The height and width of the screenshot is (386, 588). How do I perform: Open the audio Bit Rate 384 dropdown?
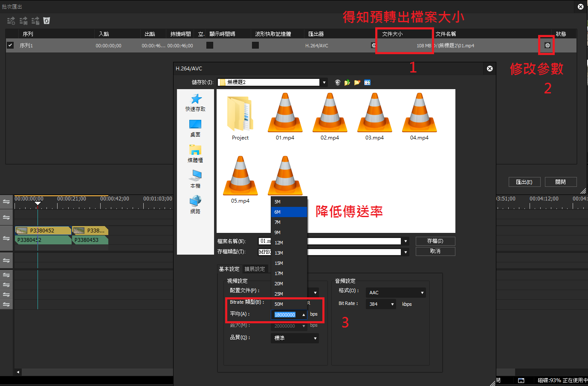point(381,304)
